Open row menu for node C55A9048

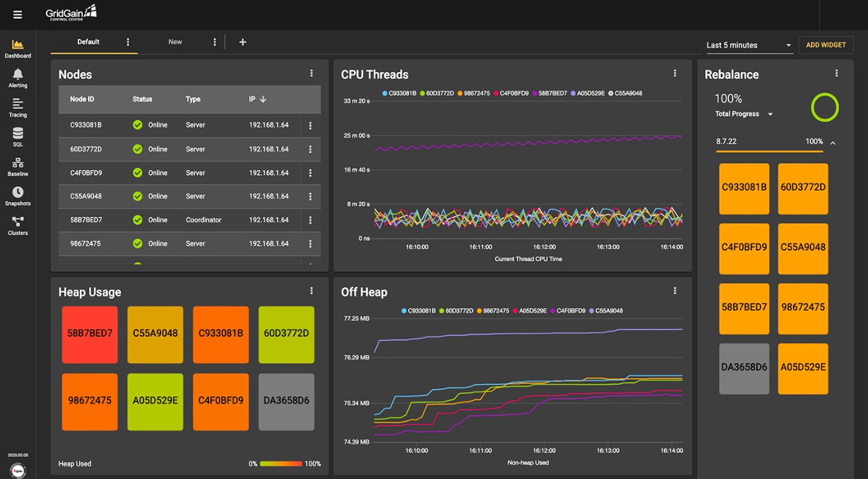[x=310, y=196]
